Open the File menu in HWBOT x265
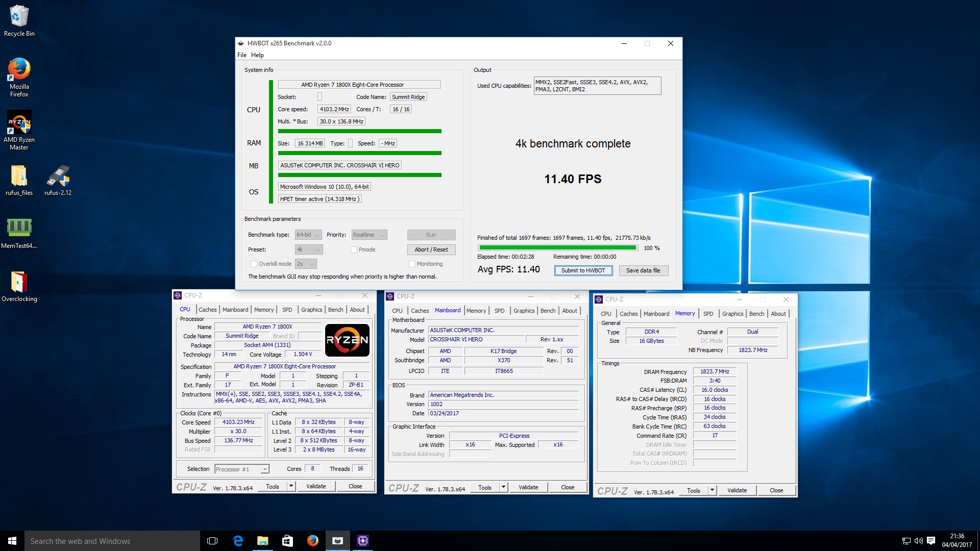This screenshot has width=980, height=551. pos(242,55)
